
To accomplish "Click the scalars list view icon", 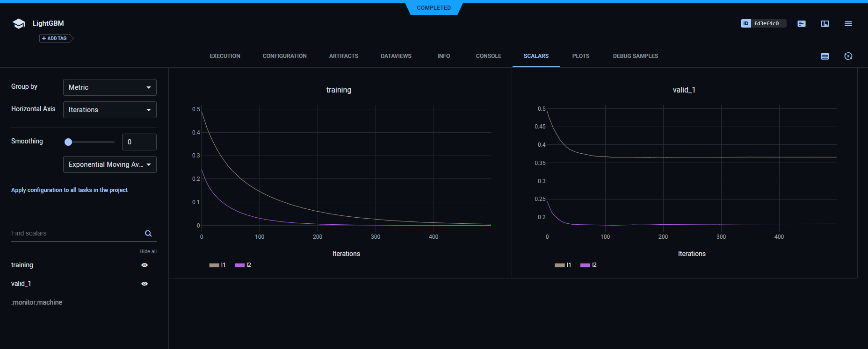I will point(825,56).
